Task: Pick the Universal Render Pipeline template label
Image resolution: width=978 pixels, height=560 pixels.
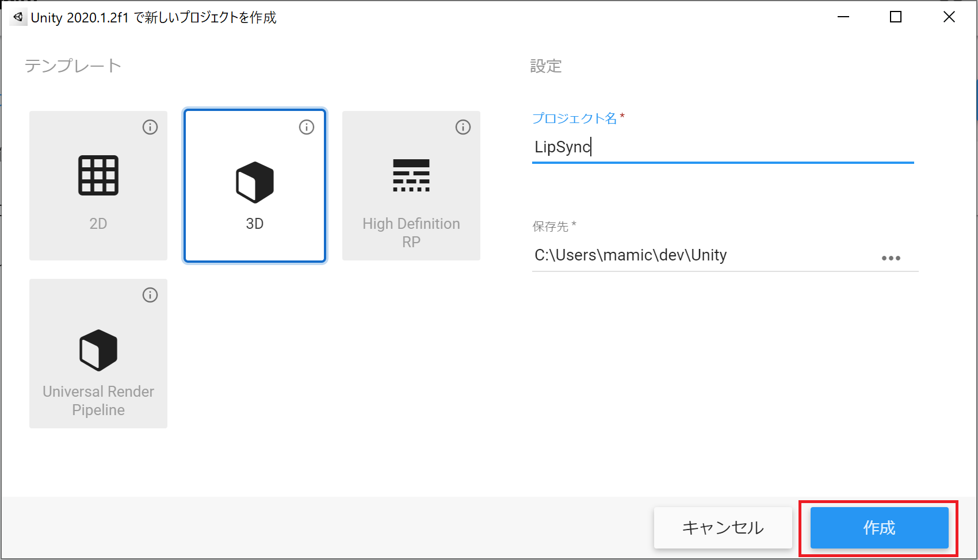Action: (x=98, y=400)
